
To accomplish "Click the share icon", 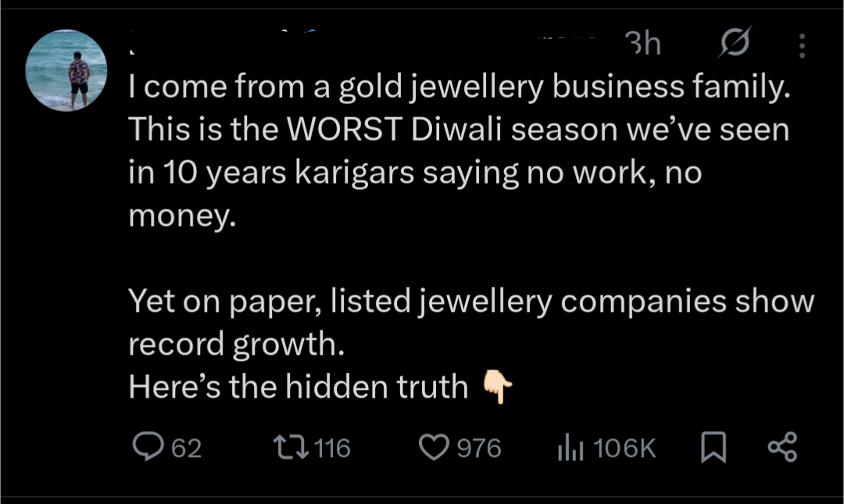I will [781, 448].
